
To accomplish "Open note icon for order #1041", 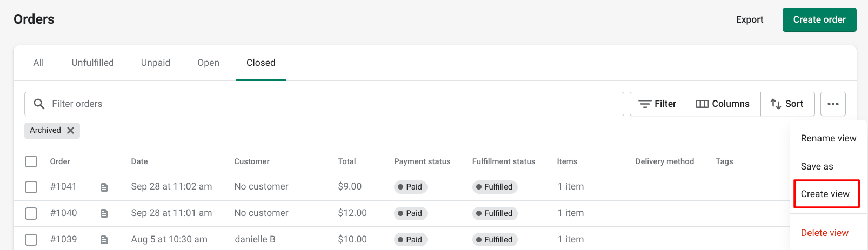I will click(104, 187).
